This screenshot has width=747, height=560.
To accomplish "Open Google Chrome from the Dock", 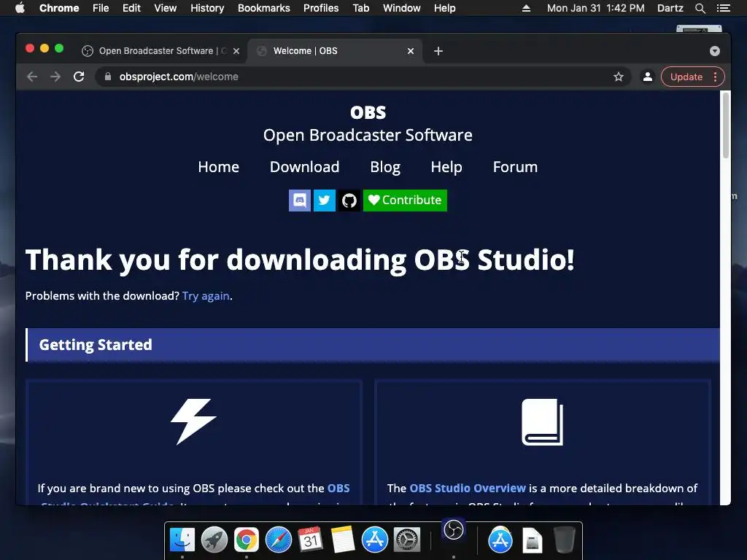I will click(x=247, y=540).
